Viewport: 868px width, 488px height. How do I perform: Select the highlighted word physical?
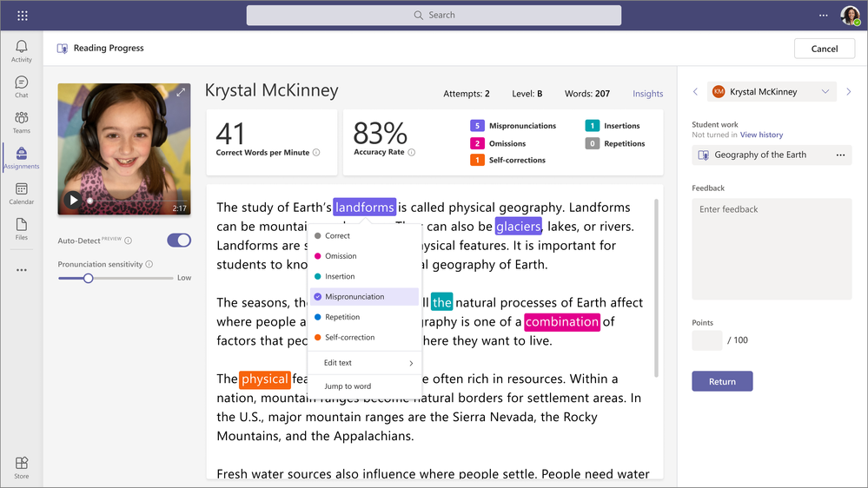[265, 379]
